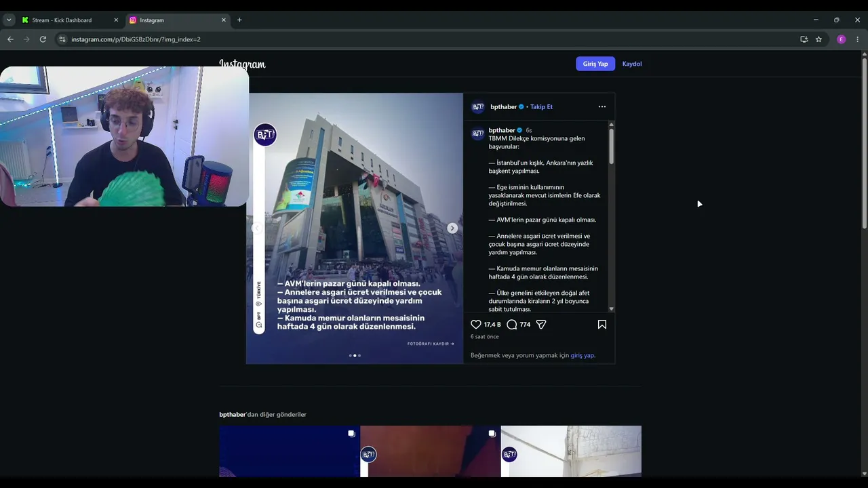868x488 pixels.
Task: Save post using the bookmark icon
Action: point(602,325)
